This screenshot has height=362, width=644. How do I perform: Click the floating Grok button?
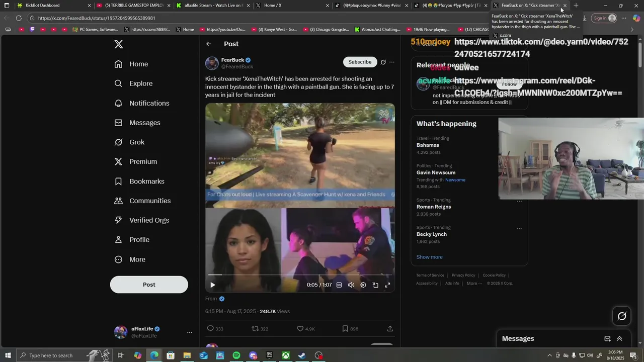[622, 316]
